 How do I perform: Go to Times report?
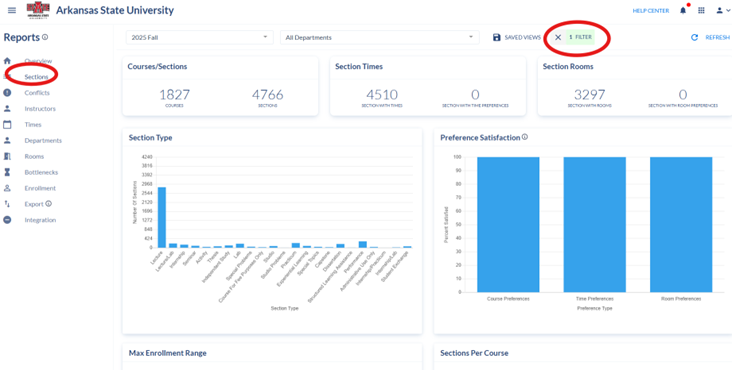(33, 125)
